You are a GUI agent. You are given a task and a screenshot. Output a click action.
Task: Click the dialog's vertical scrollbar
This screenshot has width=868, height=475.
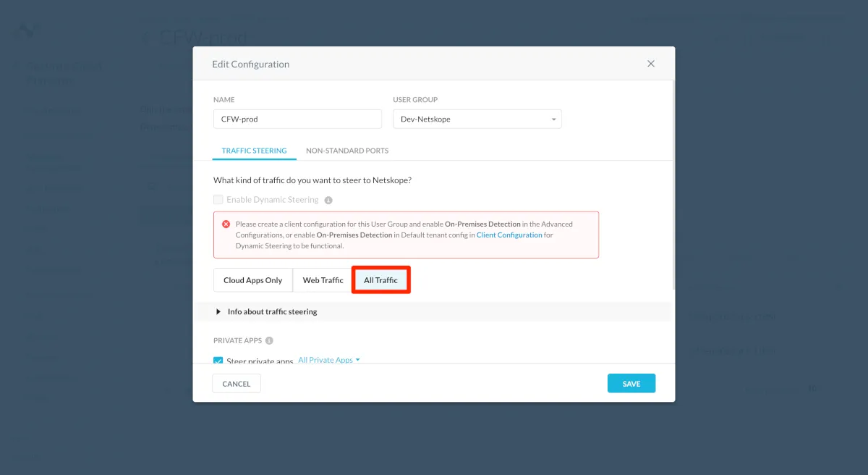[x=673, y=181]
